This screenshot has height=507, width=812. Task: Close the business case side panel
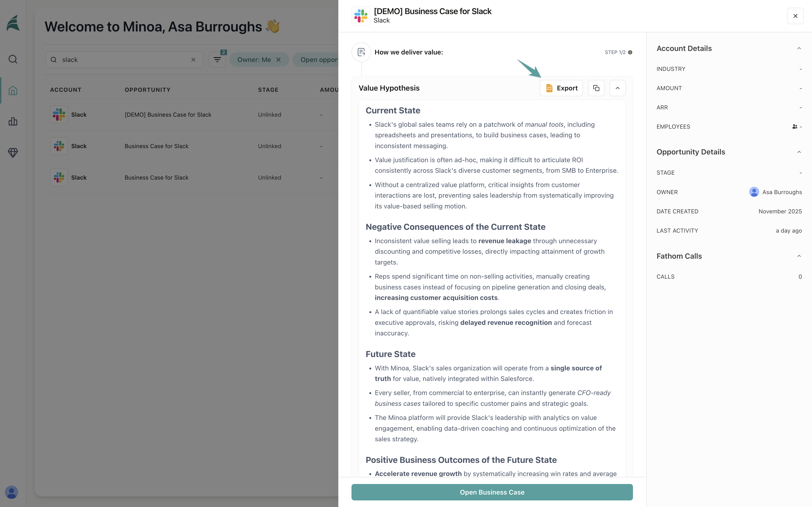click(795, 16)
